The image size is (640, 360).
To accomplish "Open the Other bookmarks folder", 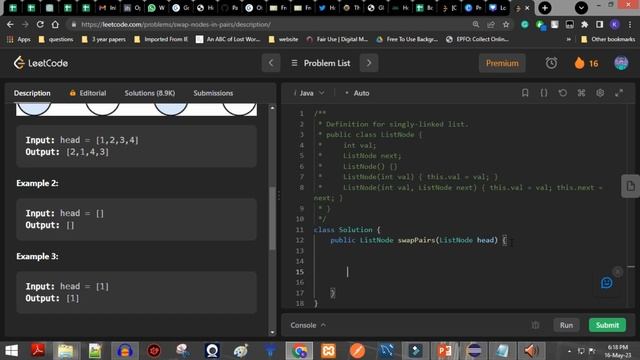I will point(608,39).
